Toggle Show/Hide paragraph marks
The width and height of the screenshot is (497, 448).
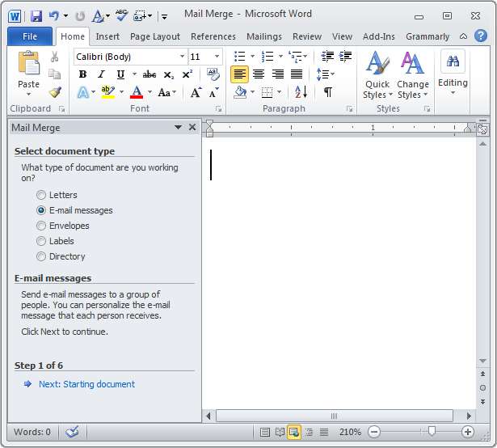327,92
